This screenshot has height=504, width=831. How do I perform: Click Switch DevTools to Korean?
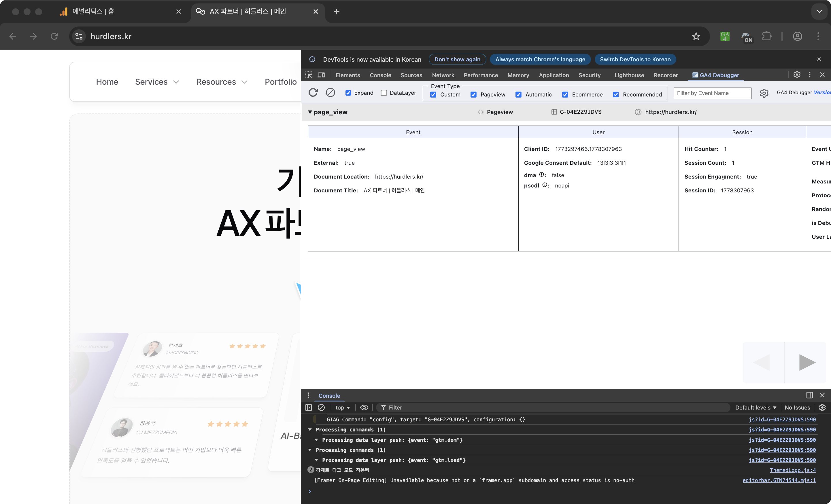tap(635, 59)
